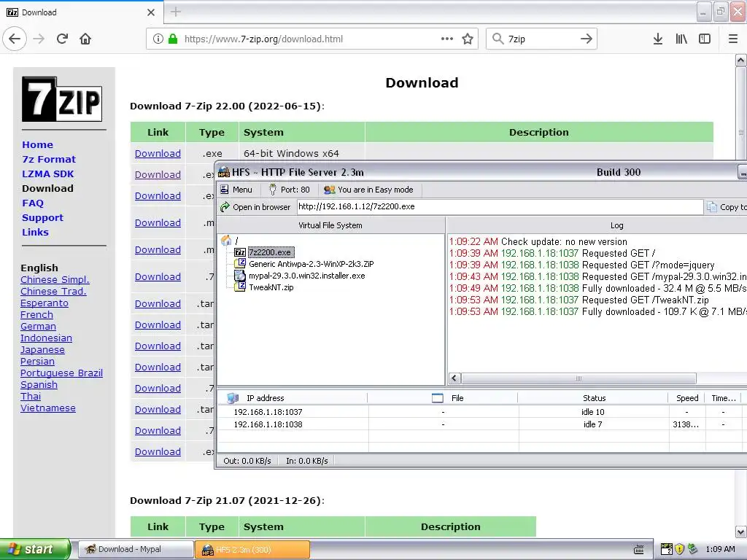Reload the 7-zip download page
The width and height of the screenshot is (747, 560).
tap(63, 39)
